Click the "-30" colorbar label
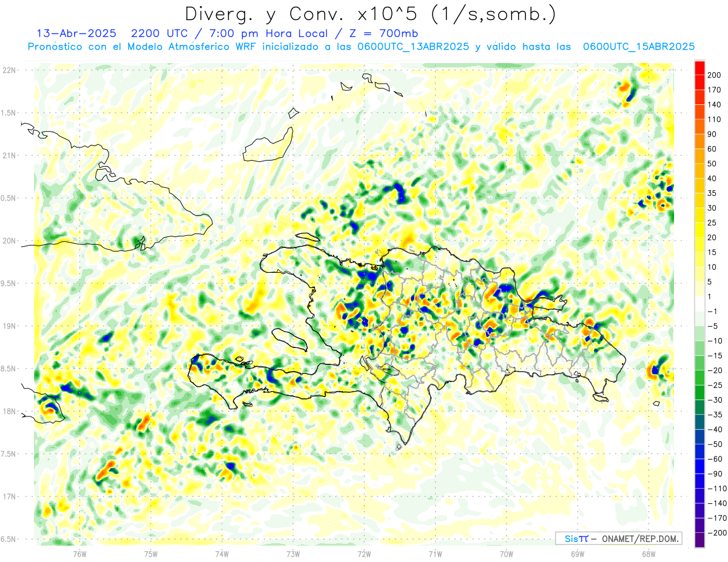Image resolution: width=728 pixels, height=562 pixels. coord(716,400)
